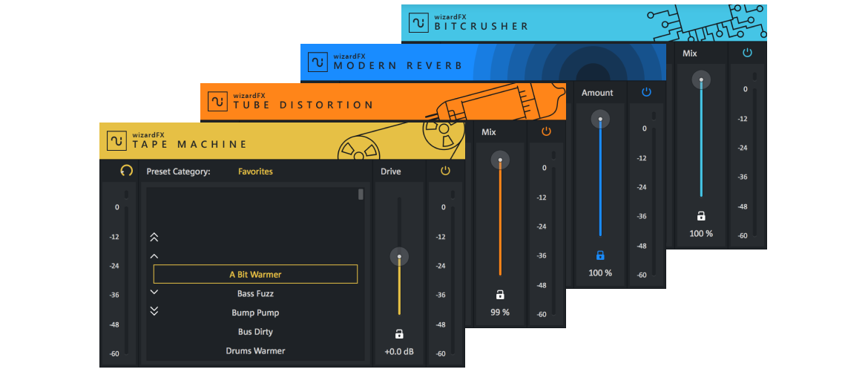Click the blue lock icon under Amount
868x372 pixels.
point(600,255)
